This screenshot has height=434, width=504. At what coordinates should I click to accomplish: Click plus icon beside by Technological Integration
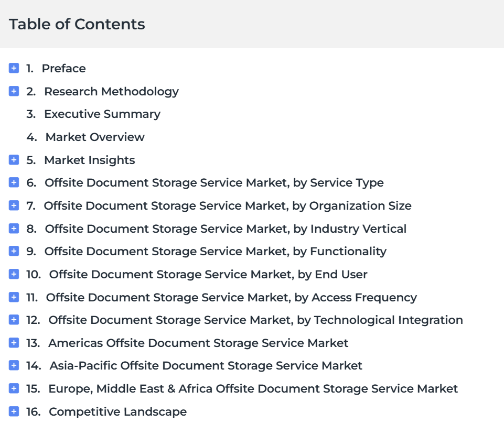(14, 320)
